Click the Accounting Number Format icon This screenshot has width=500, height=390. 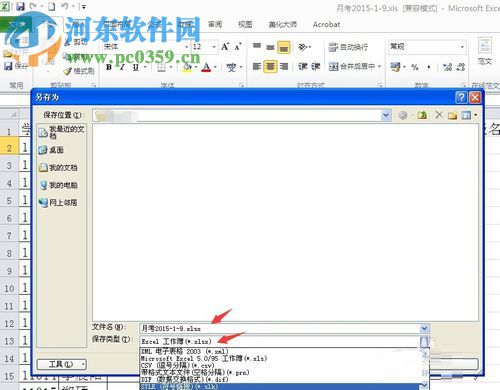click(x=395, y=67)
